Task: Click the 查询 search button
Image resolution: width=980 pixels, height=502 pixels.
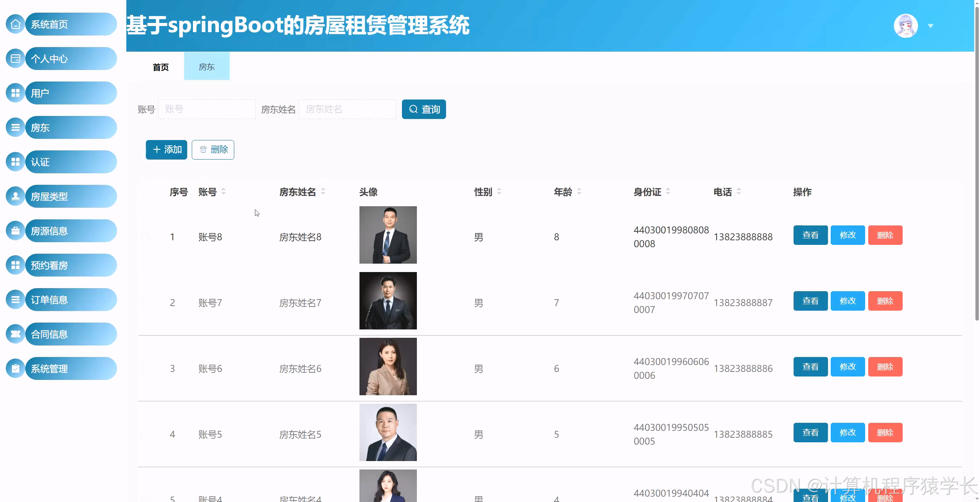Action: coord(423,109)
